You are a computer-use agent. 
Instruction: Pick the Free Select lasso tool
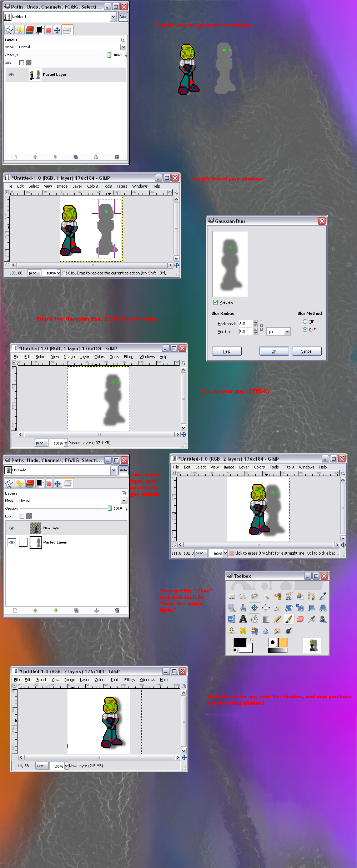[x=255, y=596]
